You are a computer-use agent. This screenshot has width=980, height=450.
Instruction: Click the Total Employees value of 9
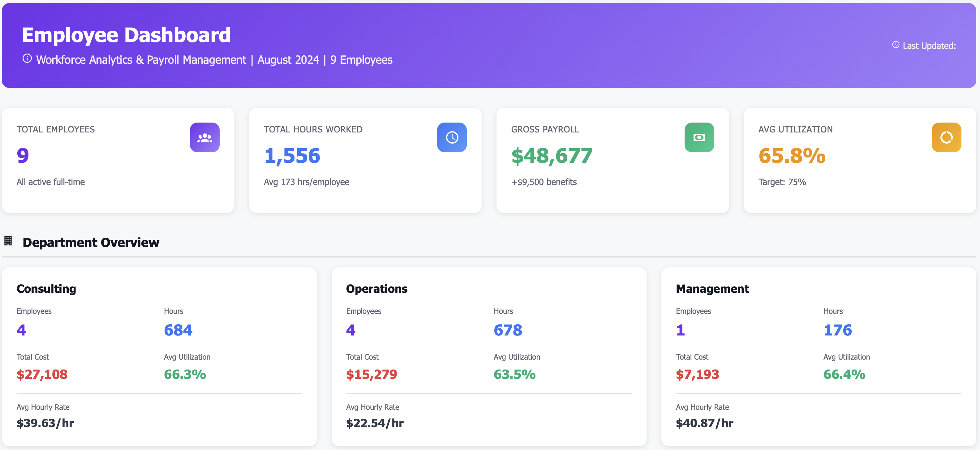(x=22, y=155)
